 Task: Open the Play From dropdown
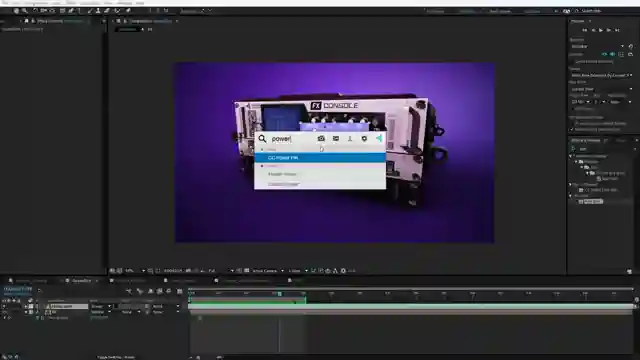coord(602,89)
